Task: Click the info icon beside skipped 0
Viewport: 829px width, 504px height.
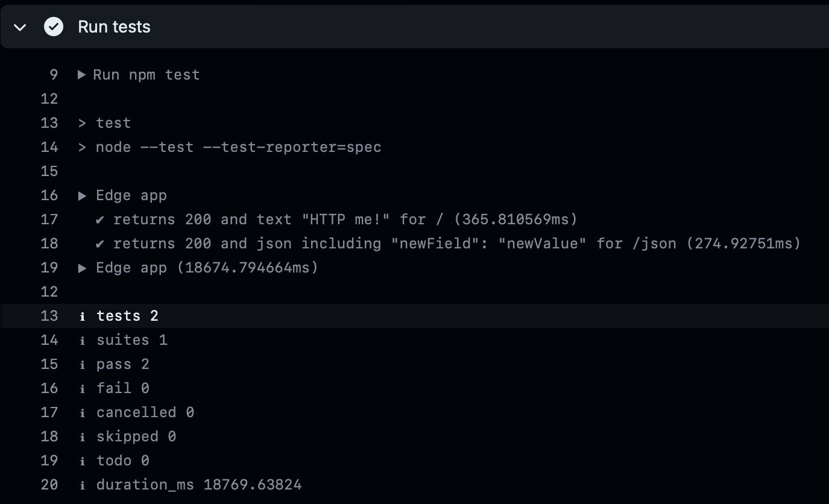Action: [83, 437]
